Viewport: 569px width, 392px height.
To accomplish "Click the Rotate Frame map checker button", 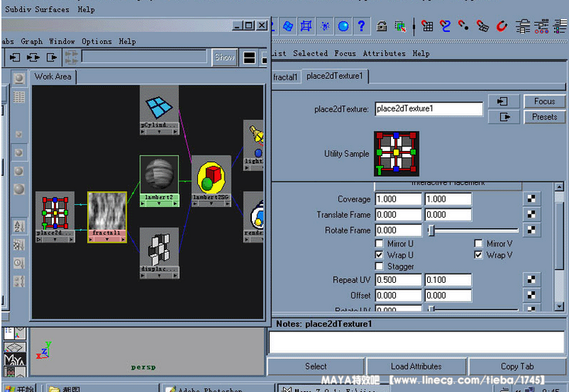I will 531,230.
